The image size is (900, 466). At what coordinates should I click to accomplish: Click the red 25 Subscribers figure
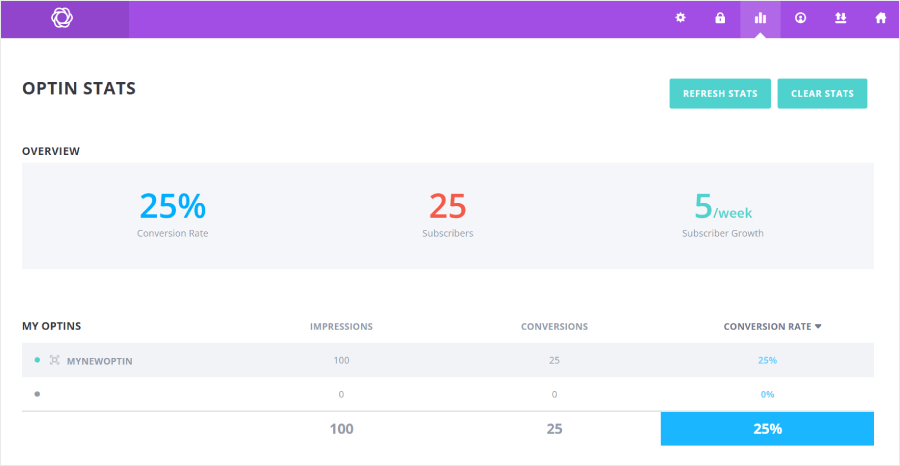pos(448,205)
